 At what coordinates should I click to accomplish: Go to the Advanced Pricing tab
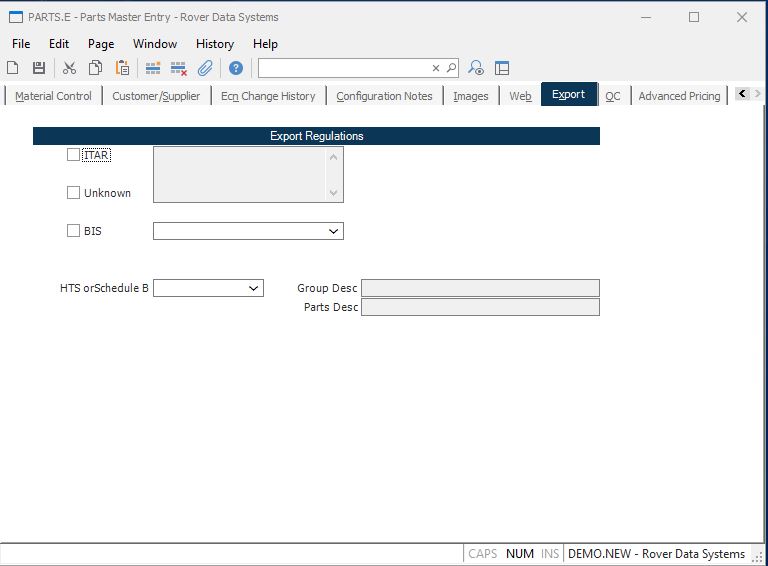click(679, 96)
